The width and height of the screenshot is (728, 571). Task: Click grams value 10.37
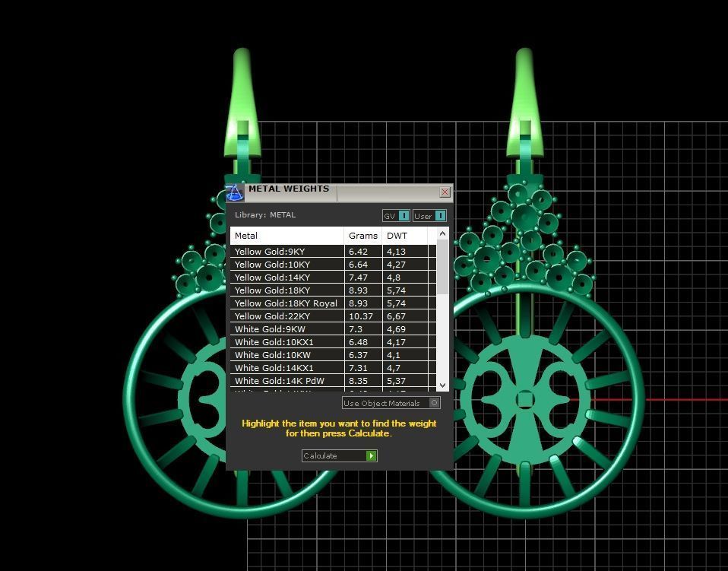(x=361, y=316)
